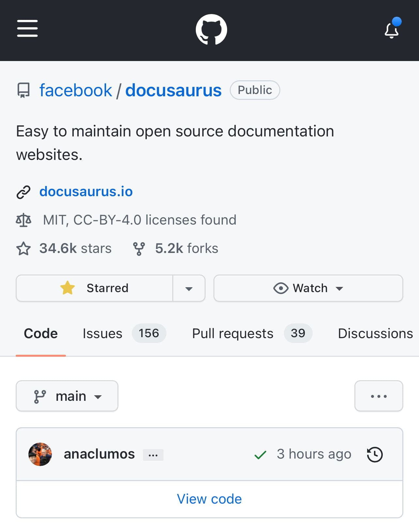The image size is (419, 532).
Task: Unstar the repository with Starred button
Action: 95,288
